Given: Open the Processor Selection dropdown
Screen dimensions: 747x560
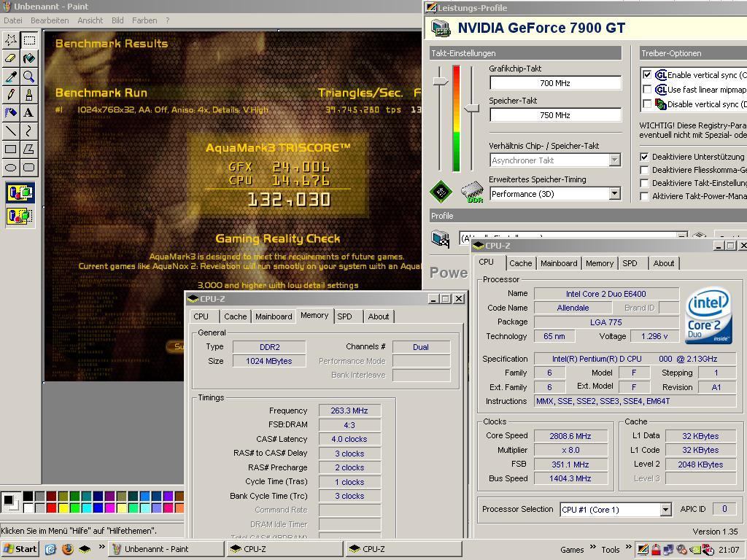Looking at the screenshot, I should tap(665, 510).
